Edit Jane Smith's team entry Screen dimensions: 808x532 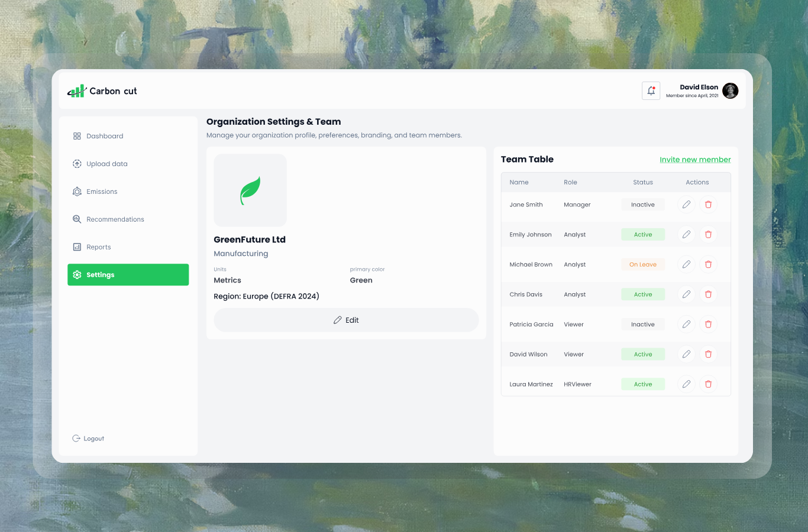pos(686,205)
